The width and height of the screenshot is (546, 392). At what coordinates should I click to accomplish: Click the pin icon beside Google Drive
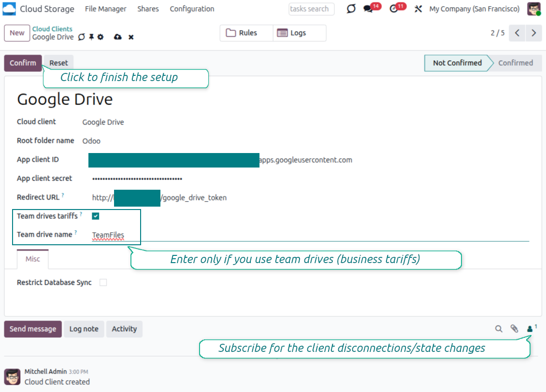[x=91, y=37]
